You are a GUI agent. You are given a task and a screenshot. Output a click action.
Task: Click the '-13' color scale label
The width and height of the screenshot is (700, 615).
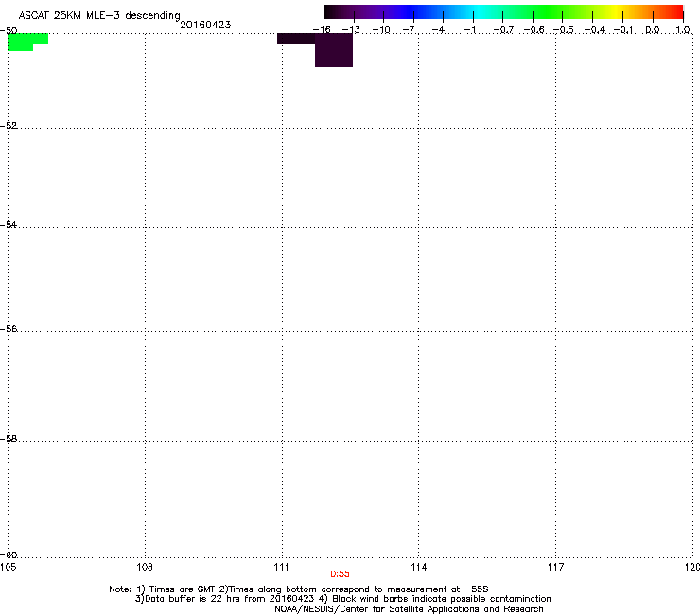click(351, 30)
